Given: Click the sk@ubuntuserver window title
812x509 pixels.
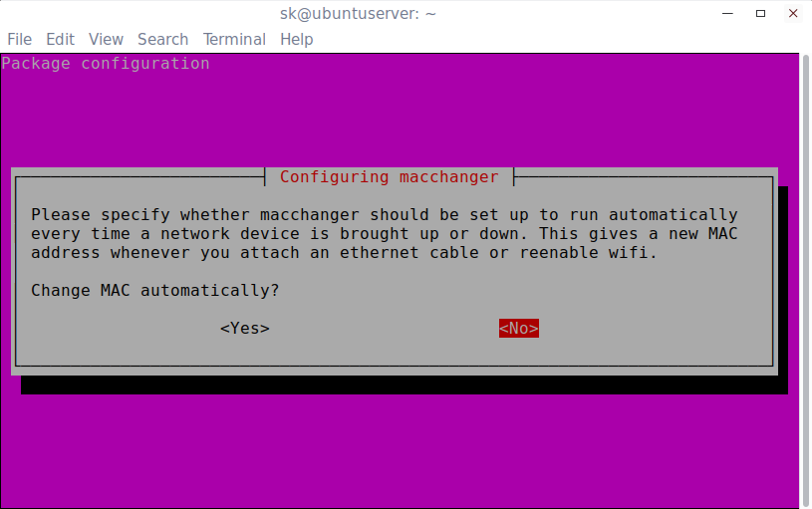Looking at the screenshot, I should click(358, 14).
